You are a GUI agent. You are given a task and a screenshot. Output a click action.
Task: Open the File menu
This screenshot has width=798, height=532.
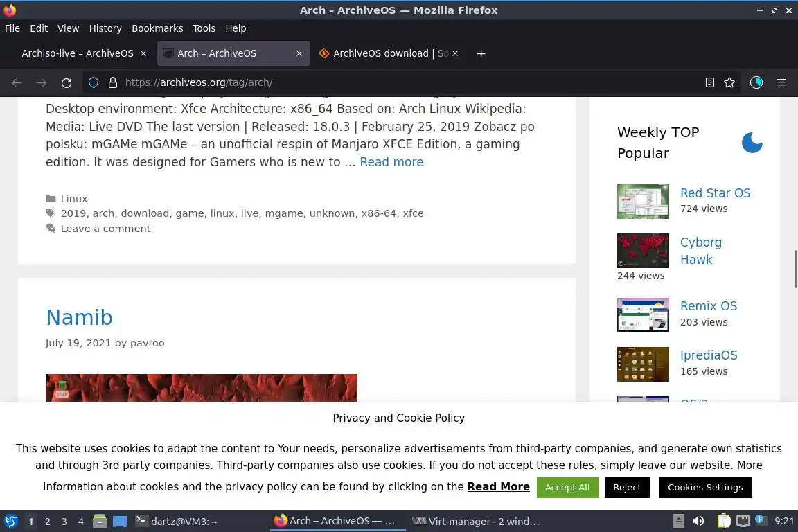coord(12,28)
